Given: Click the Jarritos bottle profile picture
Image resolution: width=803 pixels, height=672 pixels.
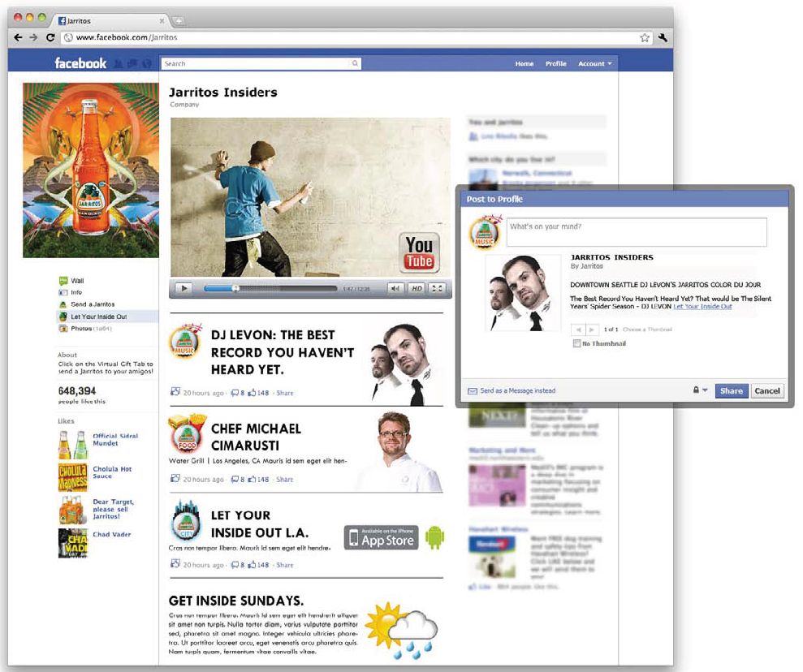Looking at the screenshot, I should (x=91, y=170).
